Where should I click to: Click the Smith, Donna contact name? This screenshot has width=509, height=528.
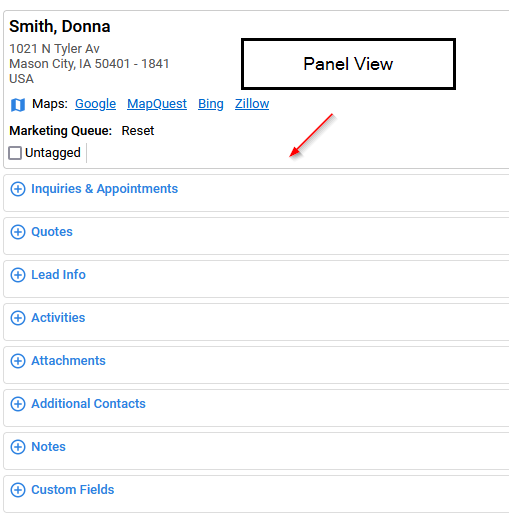(60, 27)
